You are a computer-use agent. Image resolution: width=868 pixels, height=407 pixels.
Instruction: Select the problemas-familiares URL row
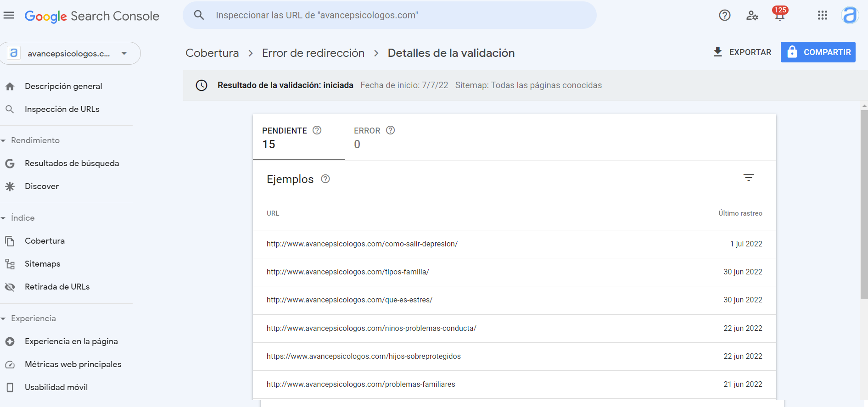point(515,385)
